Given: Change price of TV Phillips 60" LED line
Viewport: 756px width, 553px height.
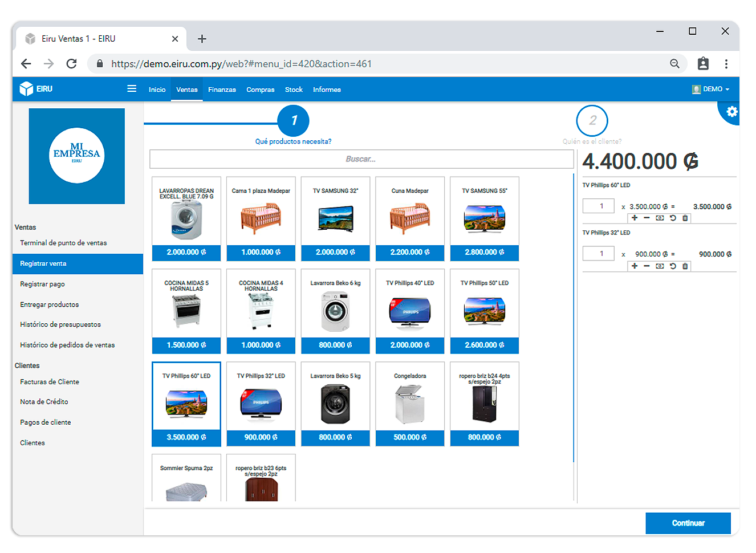Looking at the screenshot, I should point(660,218).
